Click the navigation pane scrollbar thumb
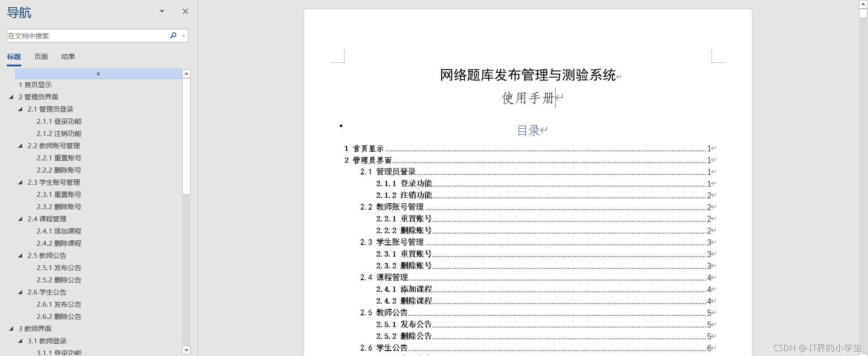This screenshot has height=356, width=868. tap(186, 136)
